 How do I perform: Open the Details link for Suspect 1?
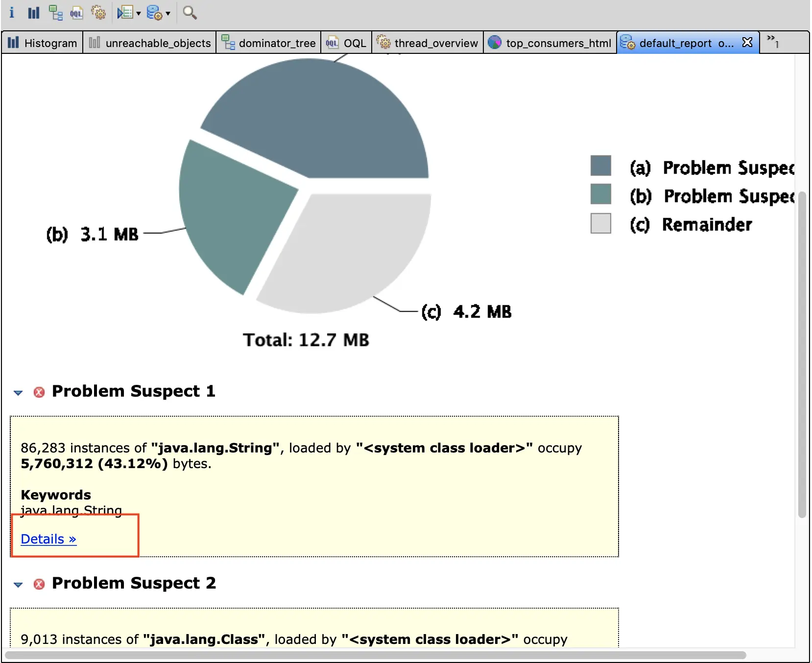tap(48, 539)
